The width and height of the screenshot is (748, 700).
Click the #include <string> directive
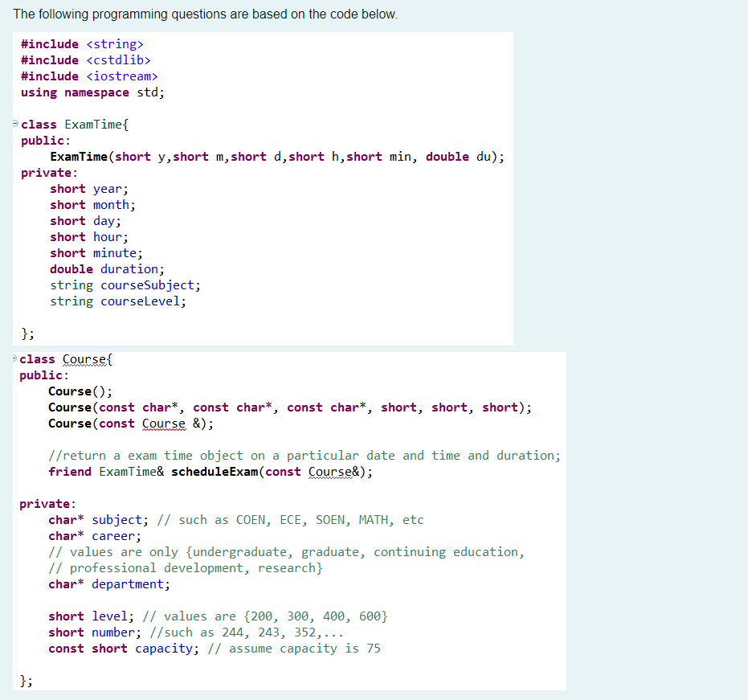point(80,43)
